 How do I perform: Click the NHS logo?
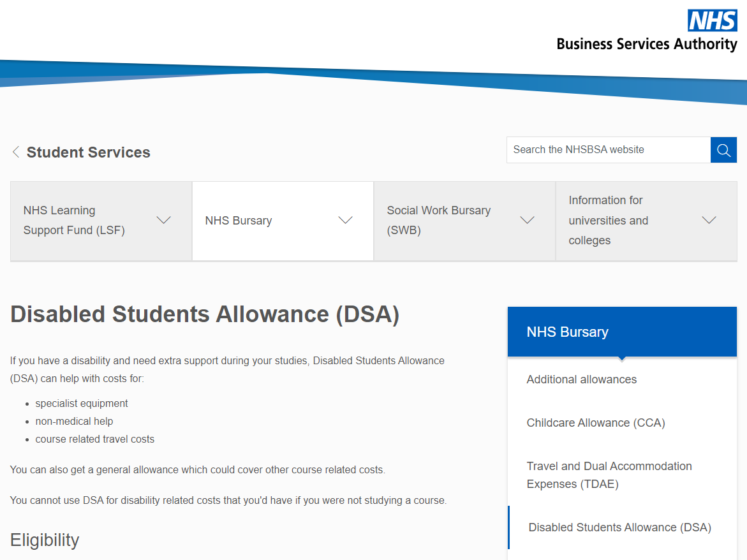(713, 21)
